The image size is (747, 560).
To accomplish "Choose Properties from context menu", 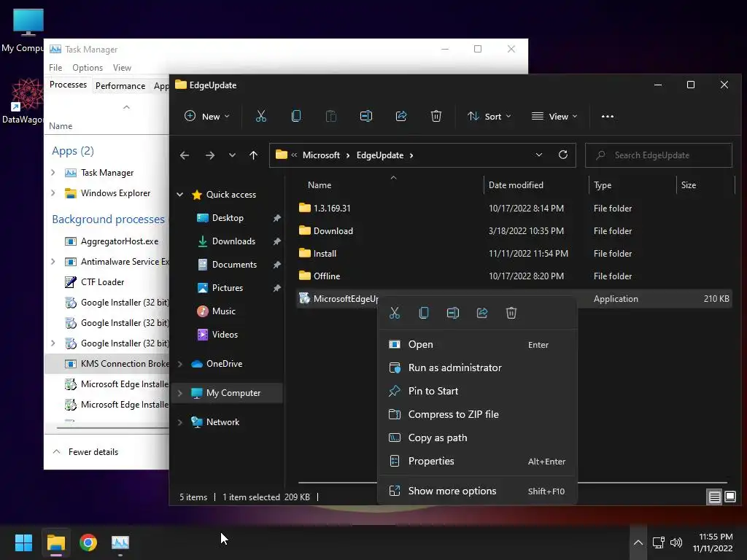I will (x=477, y=461).
